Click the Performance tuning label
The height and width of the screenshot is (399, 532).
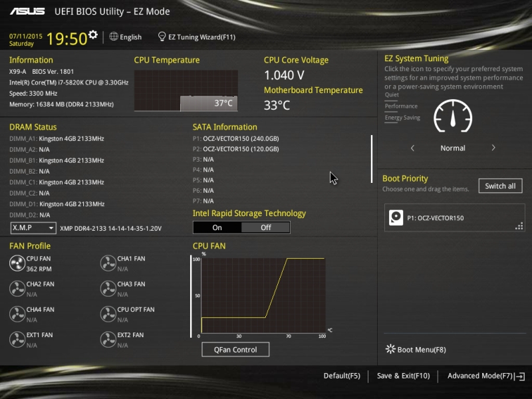pyautogui.click(x=401, y=106)
